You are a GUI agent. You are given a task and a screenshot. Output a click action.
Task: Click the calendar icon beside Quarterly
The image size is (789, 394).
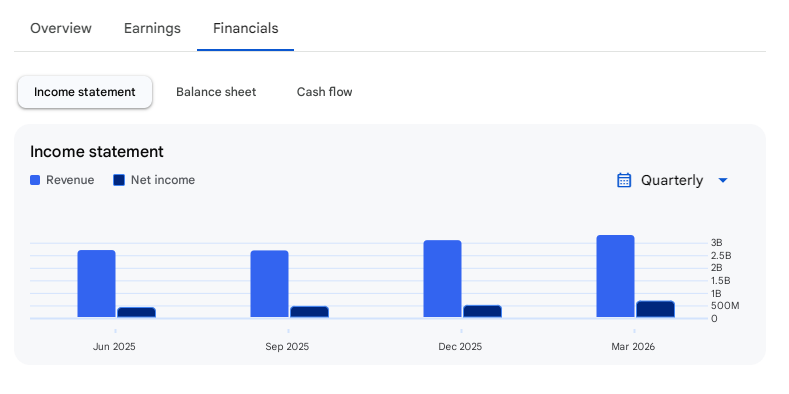click(x=624, y=180)
